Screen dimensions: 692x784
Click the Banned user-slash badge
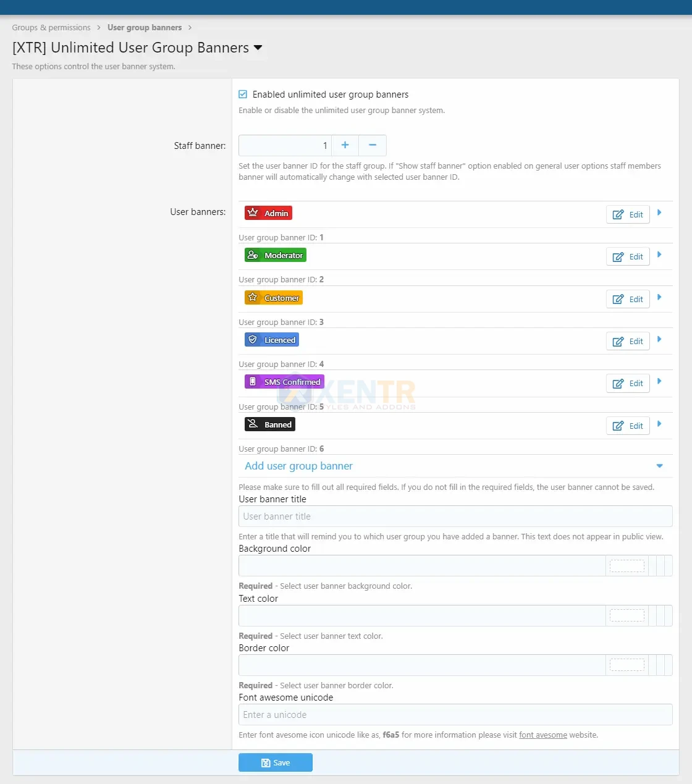coord(269,424)
